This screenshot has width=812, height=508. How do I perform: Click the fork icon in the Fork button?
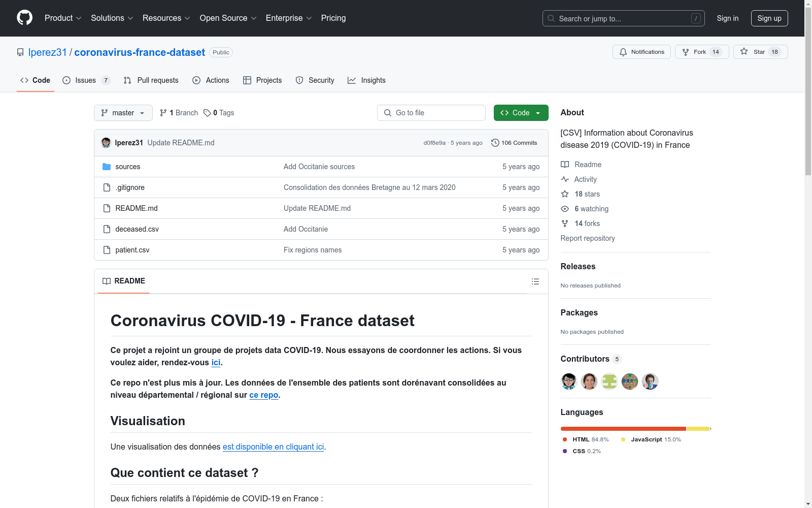[x=686, y=52]
